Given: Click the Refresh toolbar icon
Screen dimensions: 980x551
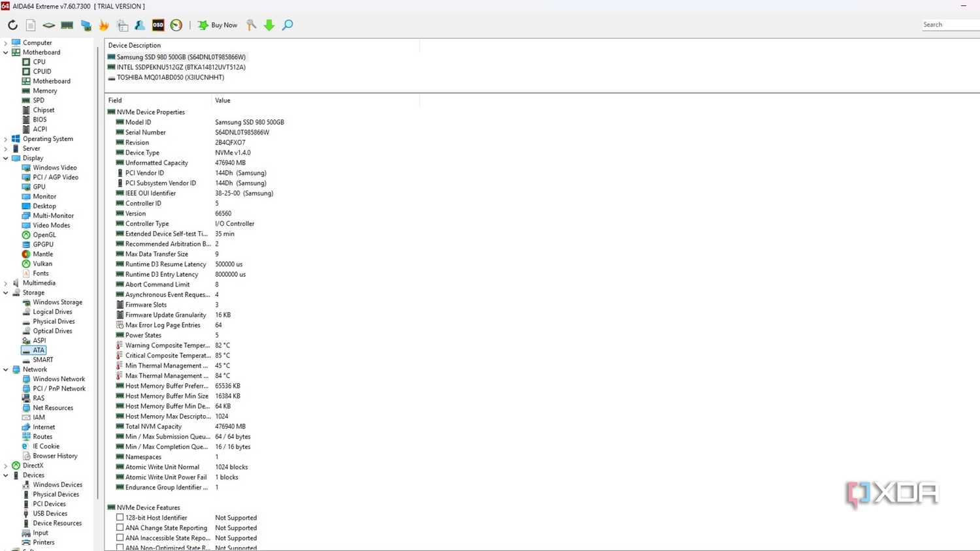Looking at the screenshot, I should coord(12,25).
